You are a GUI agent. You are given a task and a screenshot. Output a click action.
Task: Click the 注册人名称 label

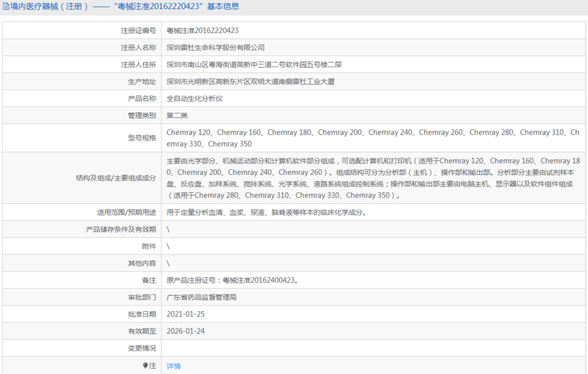click(138, 48)
